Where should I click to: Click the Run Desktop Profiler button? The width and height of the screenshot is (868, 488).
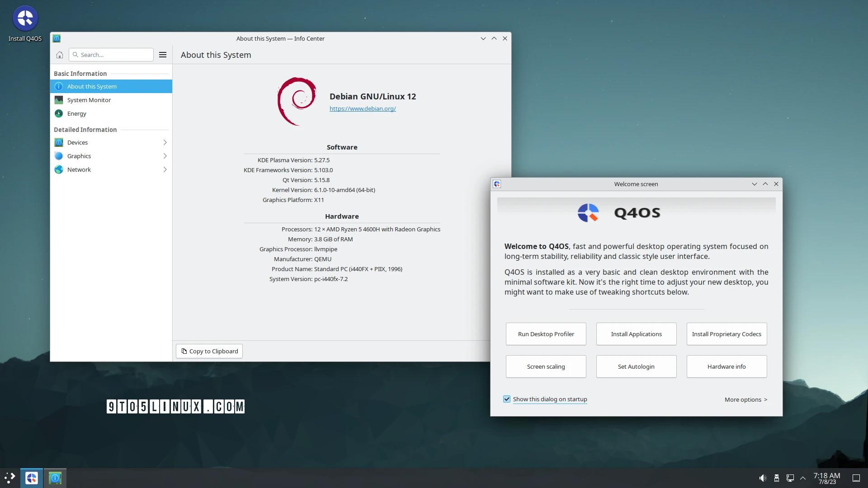(x=545, y=334)
